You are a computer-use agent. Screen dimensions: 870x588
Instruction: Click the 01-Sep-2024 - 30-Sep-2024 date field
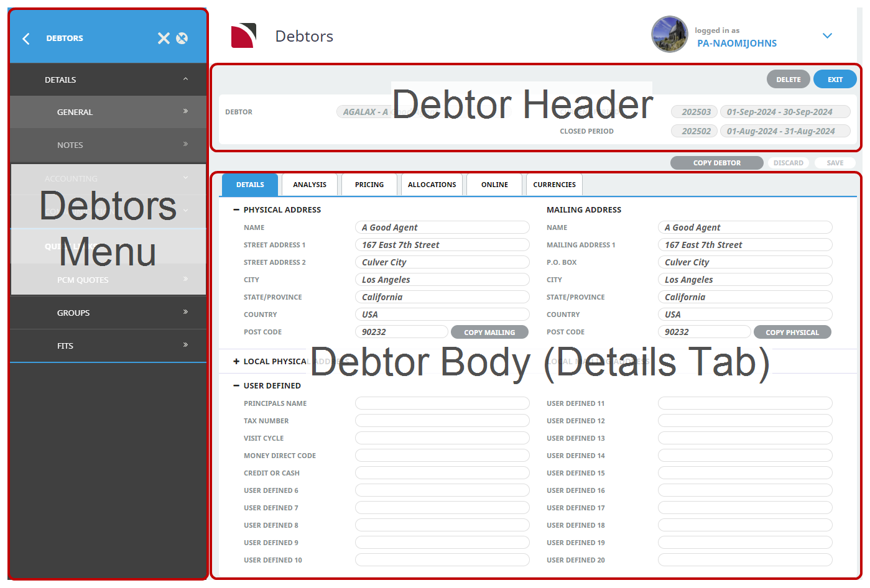pos(785,112)
